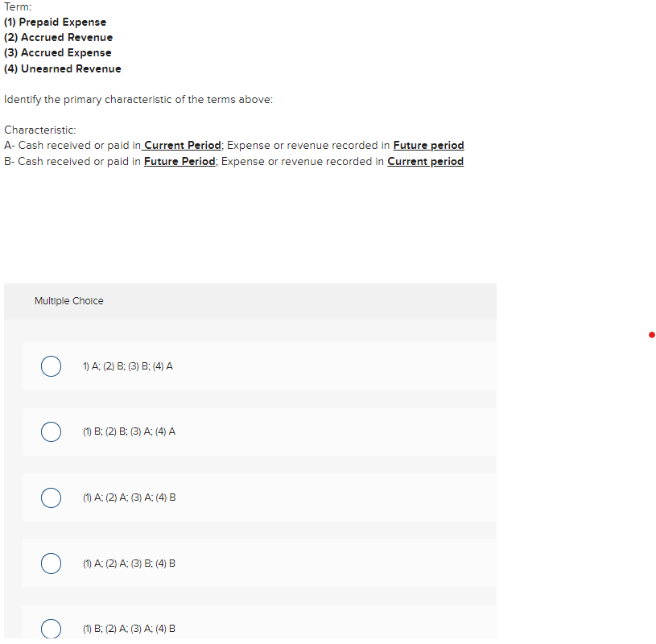This screenshot has width=656, height=644.
Task: Click the term (4) Unearned Revenue
Action: click(62, 68)
